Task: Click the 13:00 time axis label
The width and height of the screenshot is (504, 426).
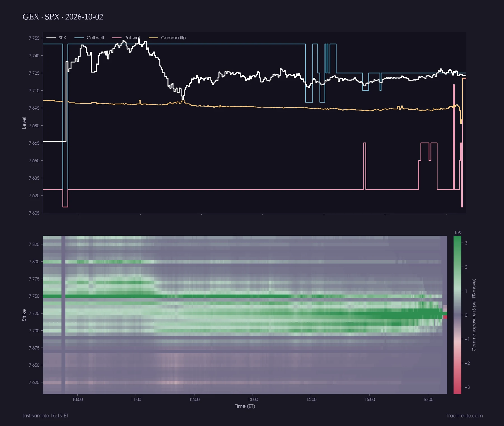Action: (x=253, y=399)
